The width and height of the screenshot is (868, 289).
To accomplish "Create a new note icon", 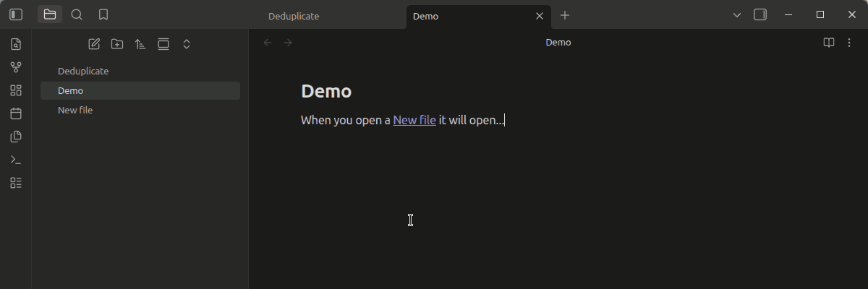I will 94,44.
